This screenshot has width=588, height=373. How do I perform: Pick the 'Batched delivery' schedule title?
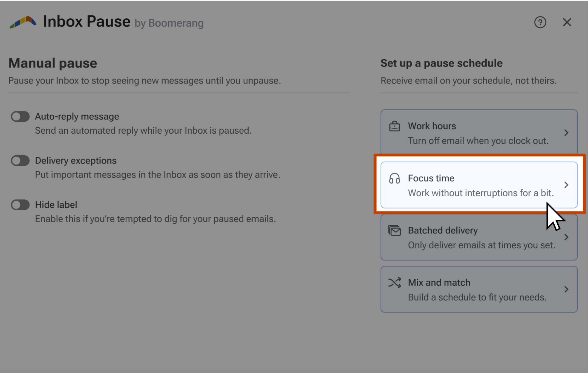coord(443,231)
